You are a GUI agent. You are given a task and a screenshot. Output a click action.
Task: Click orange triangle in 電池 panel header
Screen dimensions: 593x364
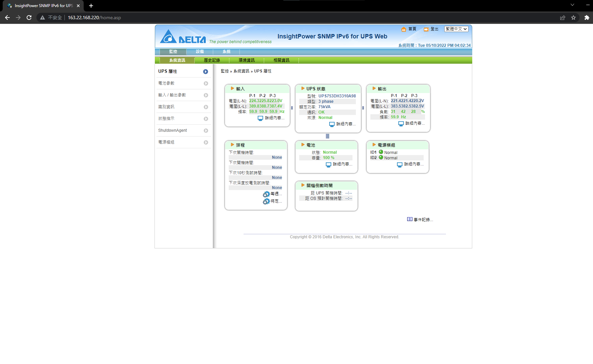(303, 145)
